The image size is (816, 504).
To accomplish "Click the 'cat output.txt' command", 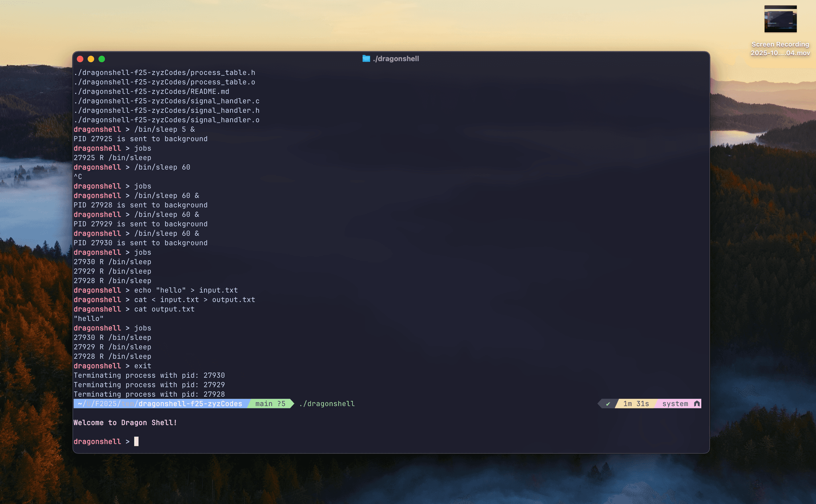I will (164, 309).
